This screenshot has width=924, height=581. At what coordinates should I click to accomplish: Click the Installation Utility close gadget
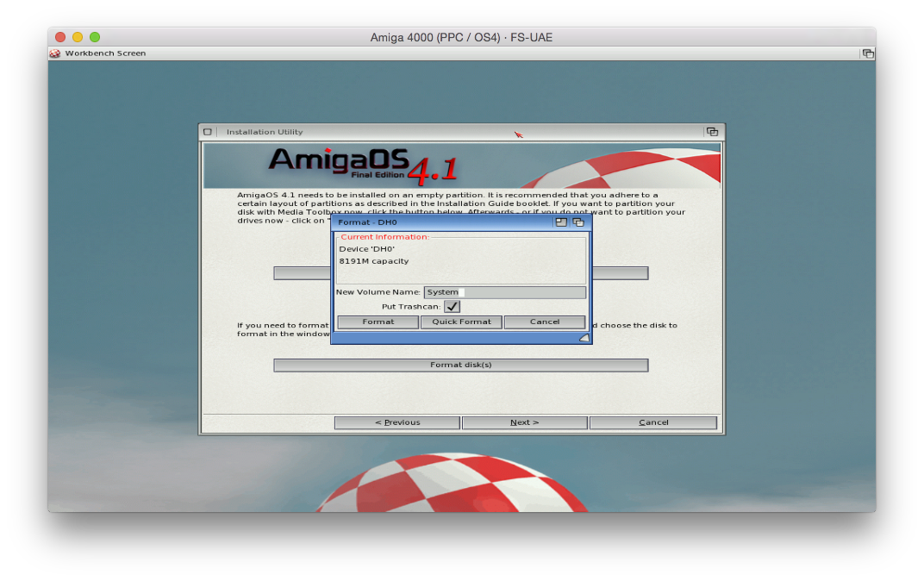click(208, 132)
